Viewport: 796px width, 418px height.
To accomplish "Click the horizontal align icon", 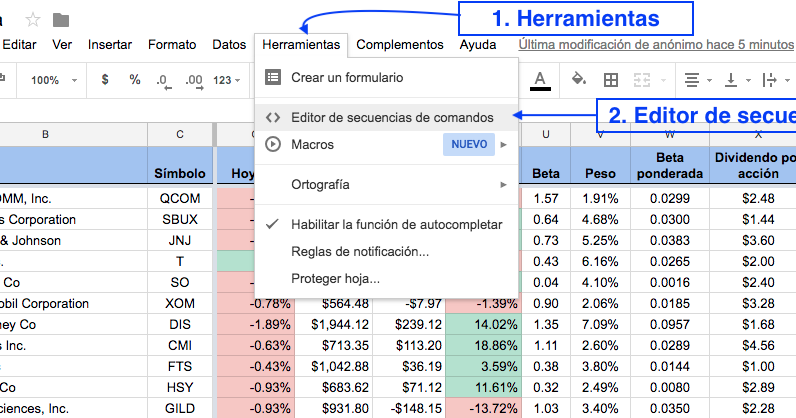I will coord(691,80).
